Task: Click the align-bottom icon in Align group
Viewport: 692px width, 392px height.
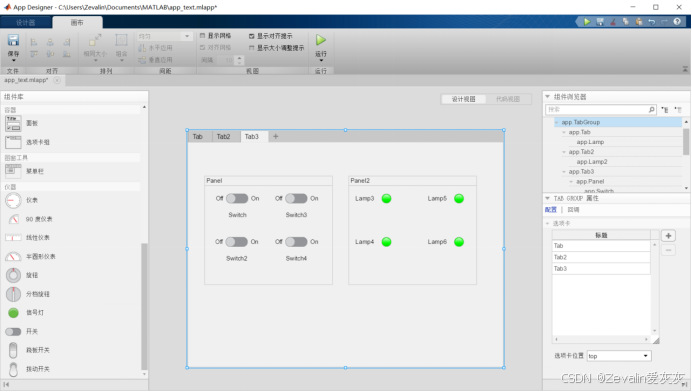Action: click(67, 54)
